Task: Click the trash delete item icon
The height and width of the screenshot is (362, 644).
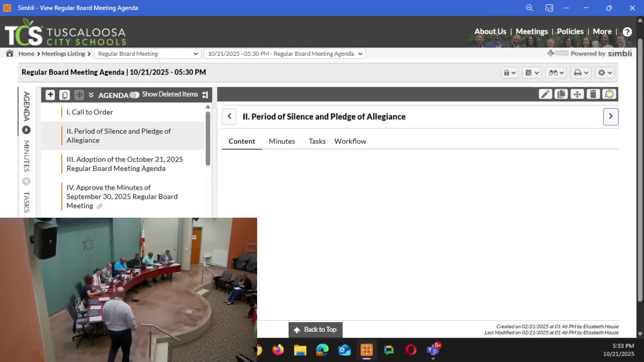Action: (593, 94)
